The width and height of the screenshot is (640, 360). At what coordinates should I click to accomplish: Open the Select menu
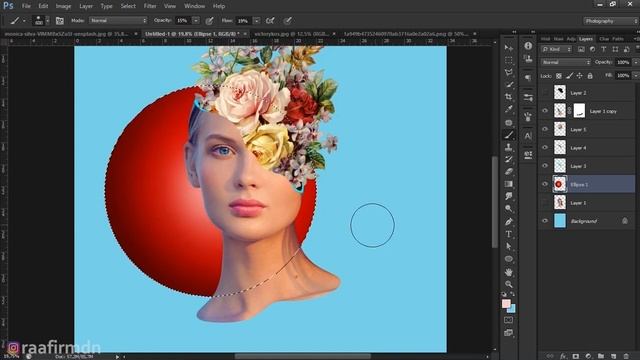click(128, 6)
